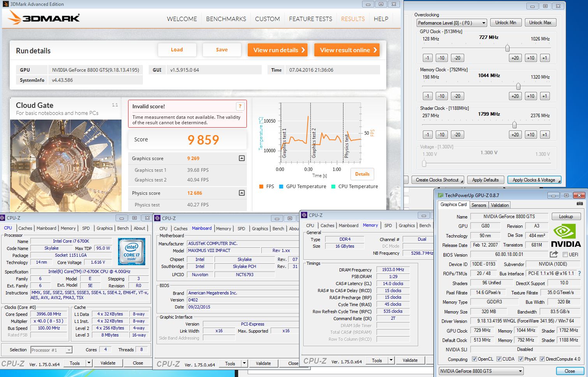
Task: Open Bench tab in CPU-Z Mainboard window
Action: [278, 229]
